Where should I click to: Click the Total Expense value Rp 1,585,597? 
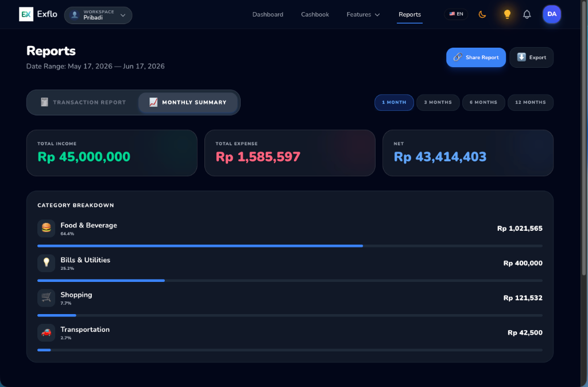coord(258,157)
